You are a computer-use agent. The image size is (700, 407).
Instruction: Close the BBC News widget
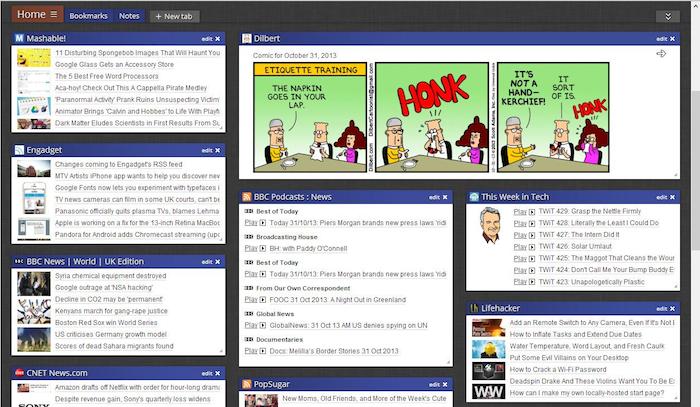[x=217, y=262]
